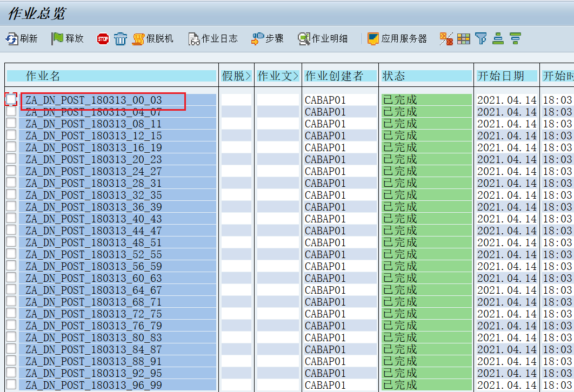Screen dimensions: 574x392
Task: Click the 作业创建者 column header
Action: point(341,76)
